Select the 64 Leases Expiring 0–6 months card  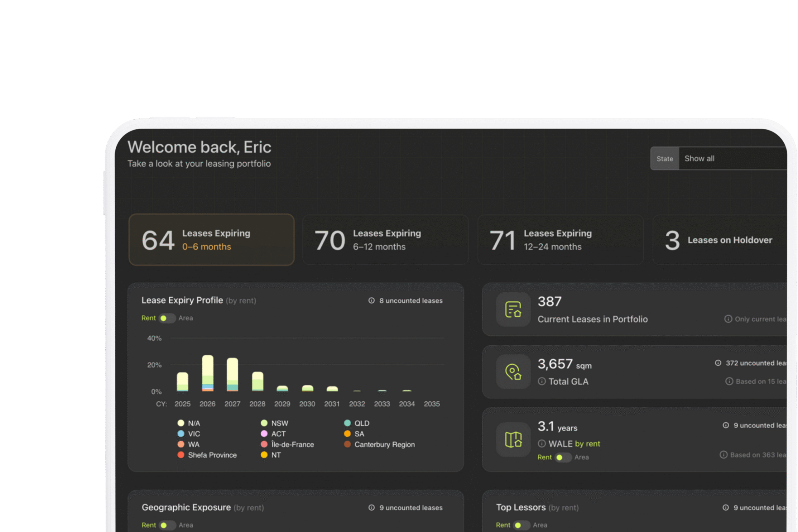[211, 240]
